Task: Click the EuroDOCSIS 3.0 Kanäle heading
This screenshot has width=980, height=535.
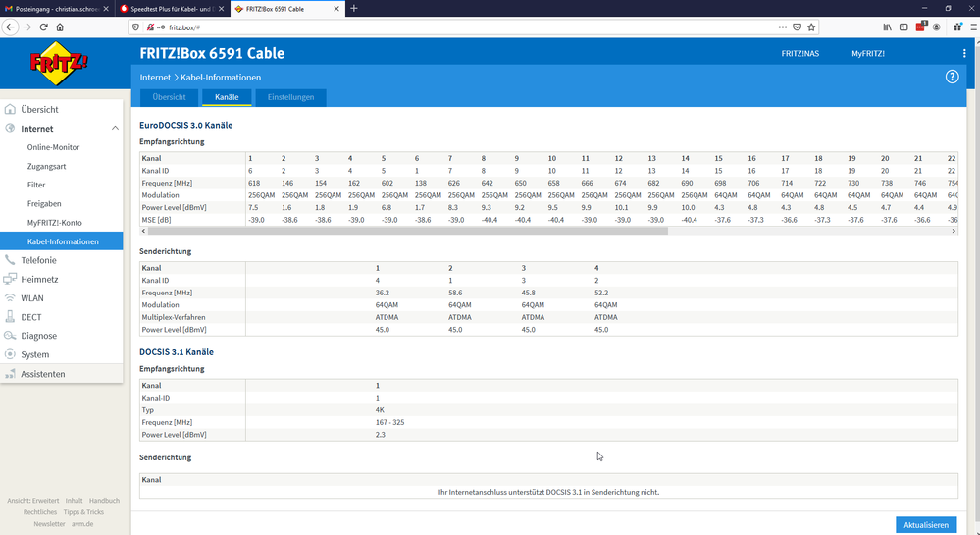Action: pyautogui.click(x=185, y=125)
